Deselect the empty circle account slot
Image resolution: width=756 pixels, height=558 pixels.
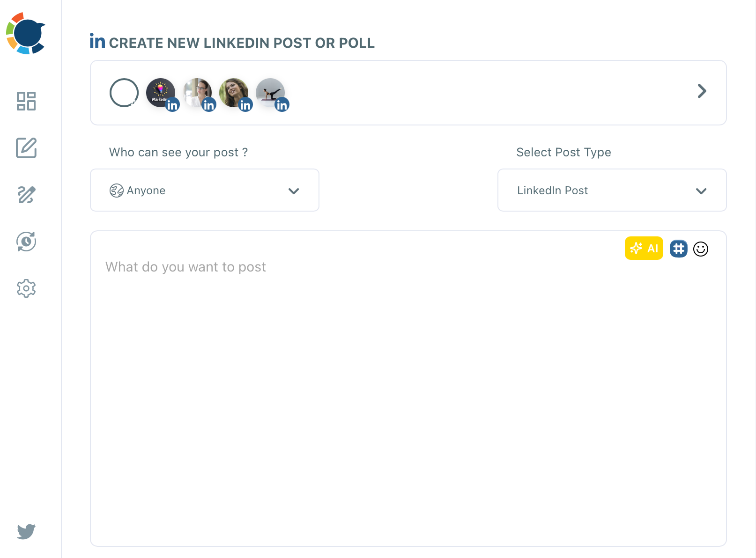tap(124, 93)
